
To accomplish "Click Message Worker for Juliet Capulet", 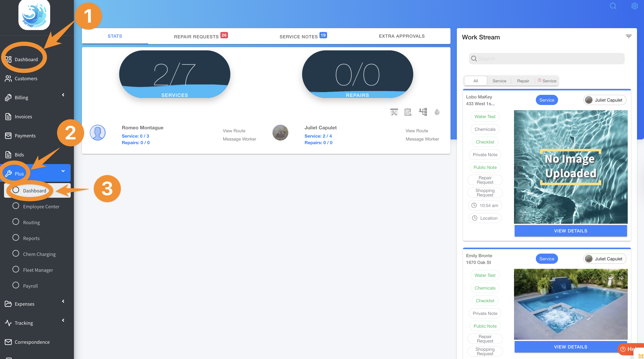I will (x=422, y=139).
